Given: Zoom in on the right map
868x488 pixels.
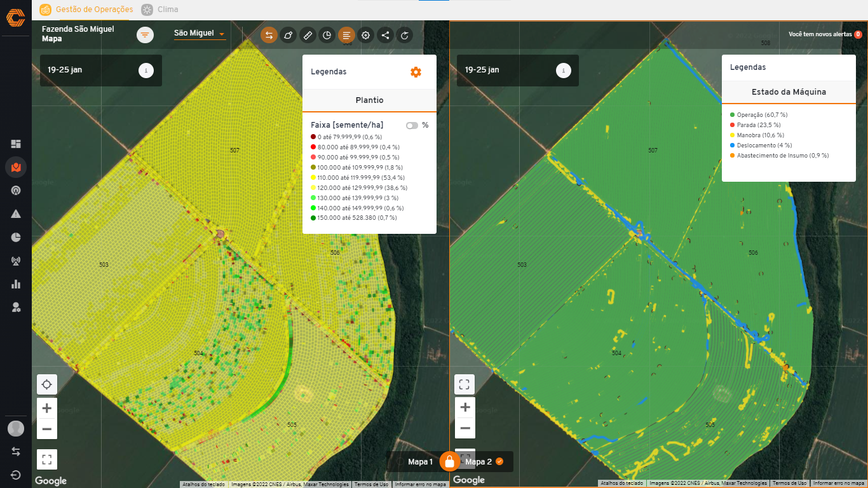Looking at the screenshot, I should click(x=465, y=408).
